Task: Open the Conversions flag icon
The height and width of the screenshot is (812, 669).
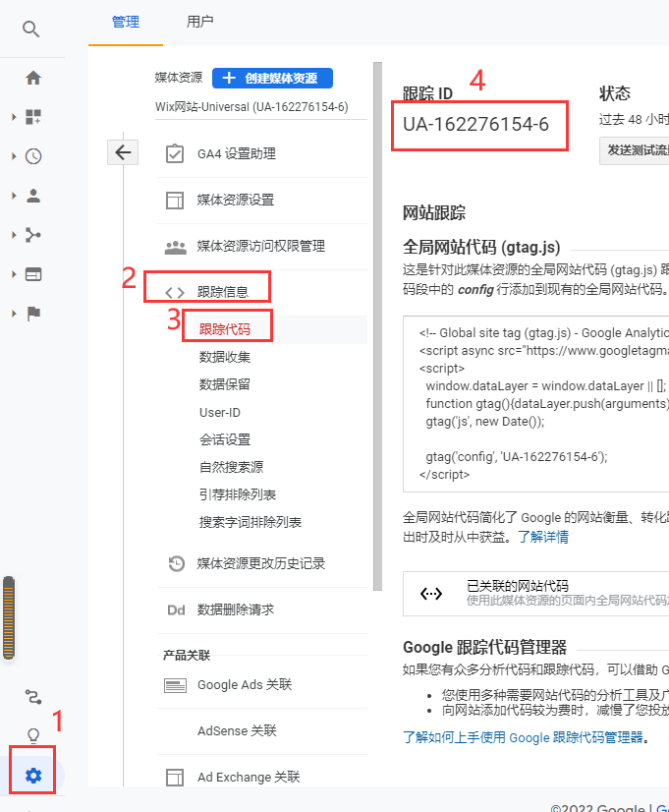Action: [x=33, y=314]
